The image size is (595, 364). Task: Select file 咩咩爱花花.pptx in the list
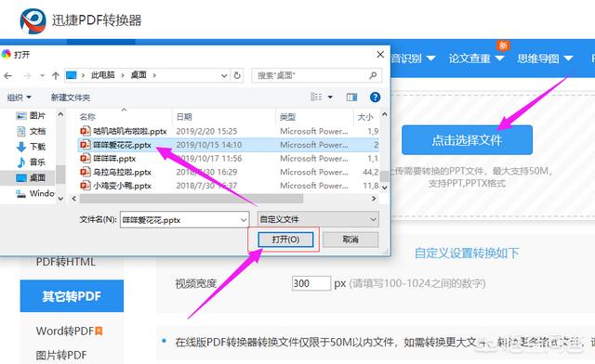coord(229,145)
